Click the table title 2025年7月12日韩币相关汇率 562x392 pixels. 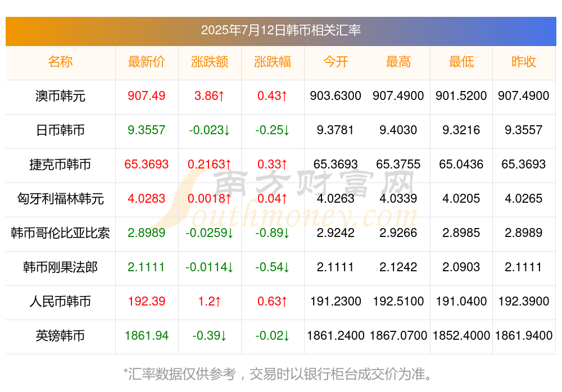[x=280, y=30]
